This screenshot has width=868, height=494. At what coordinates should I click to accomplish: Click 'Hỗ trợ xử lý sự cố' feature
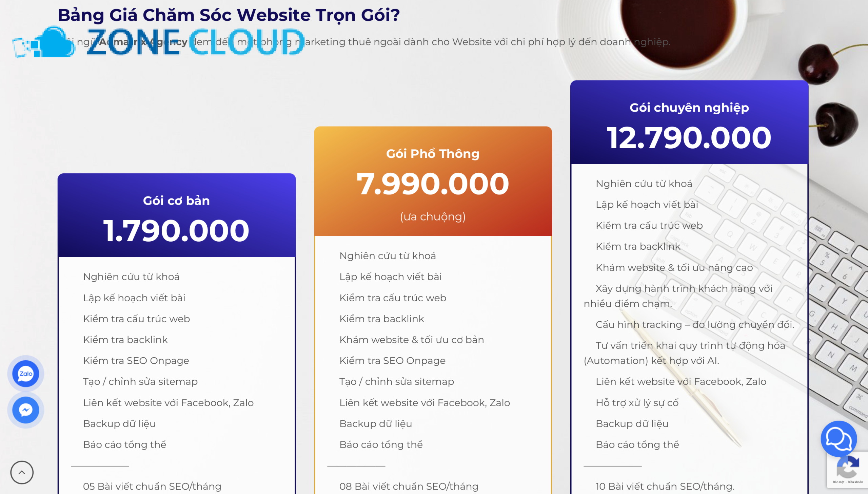point(637,403)
